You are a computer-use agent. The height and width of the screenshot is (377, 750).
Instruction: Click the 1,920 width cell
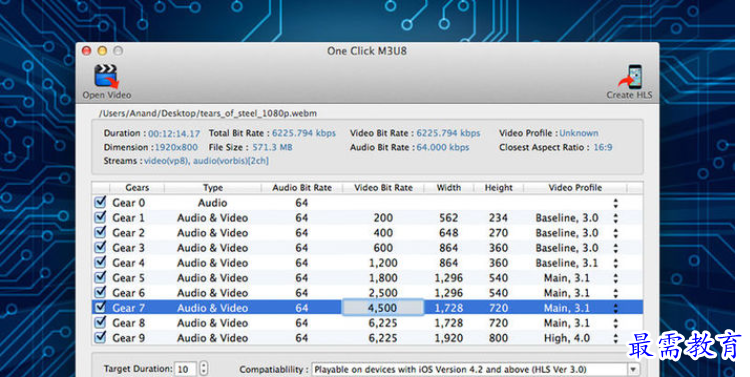pyautogui.click(x=449, y=338)
